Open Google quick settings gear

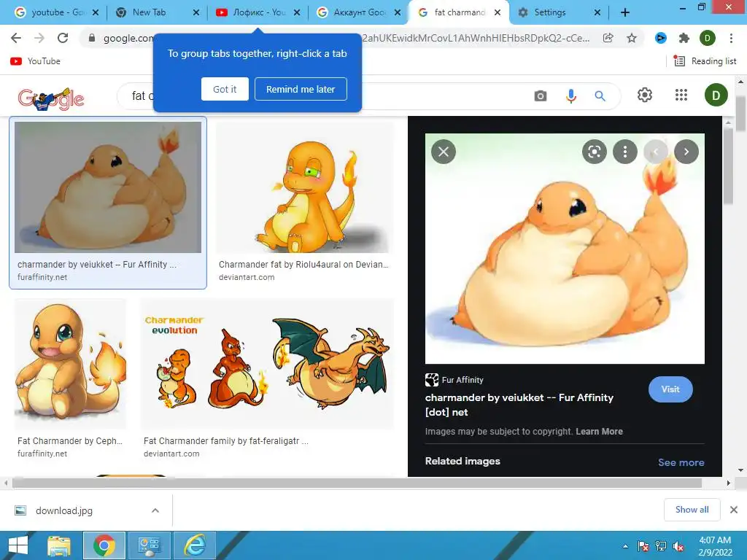(x=645, y=96)
